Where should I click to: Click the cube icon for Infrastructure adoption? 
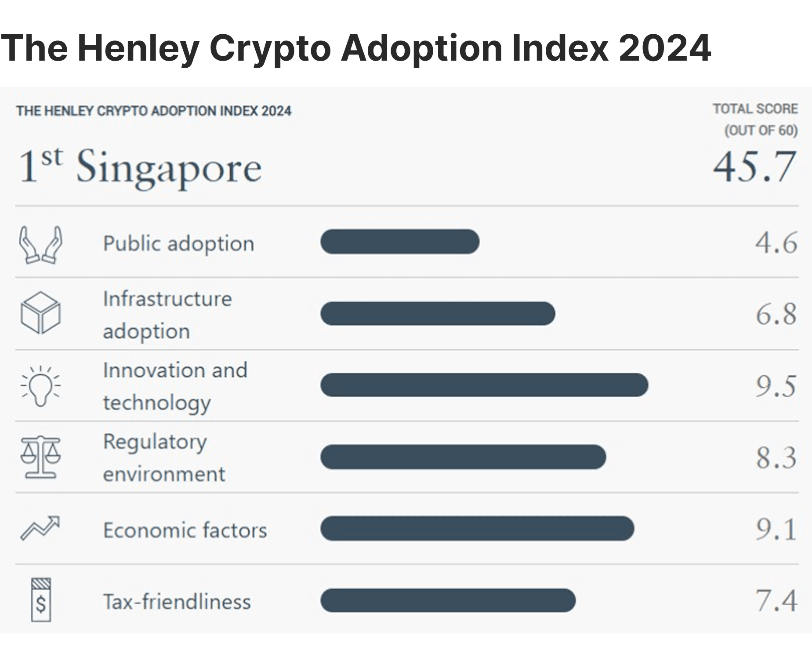click(x=40, y=313)
